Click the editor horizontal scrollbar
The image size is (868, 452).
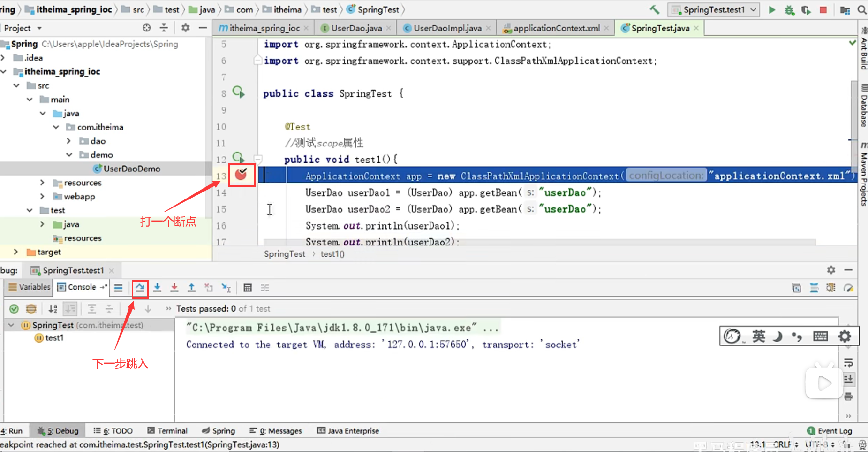tap(539, 242)
